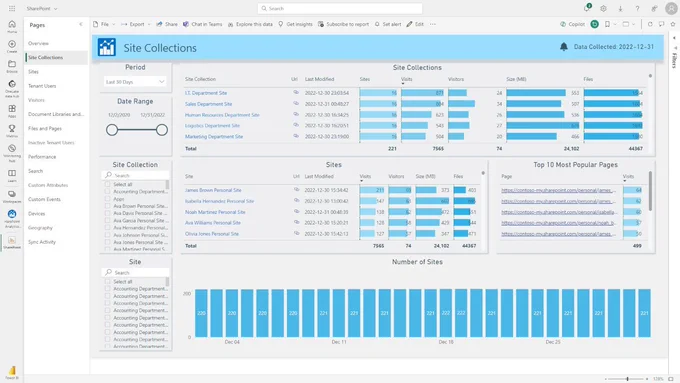
Task: Check Apps in Site Collection filter
Action: pos(108,199)
